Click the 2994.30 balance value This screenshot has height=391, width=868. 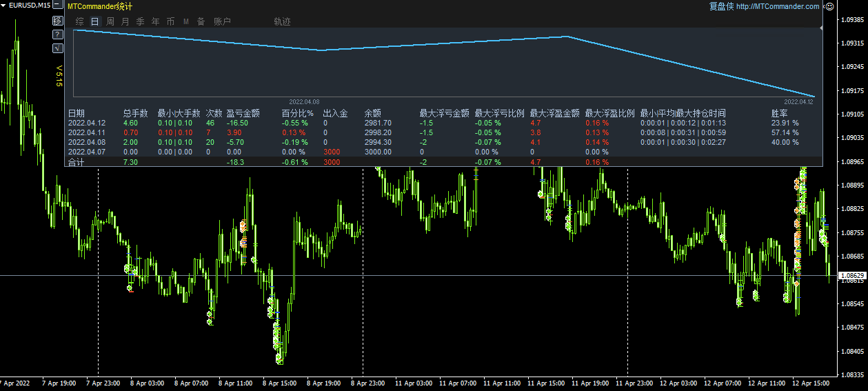pos(378,142)
